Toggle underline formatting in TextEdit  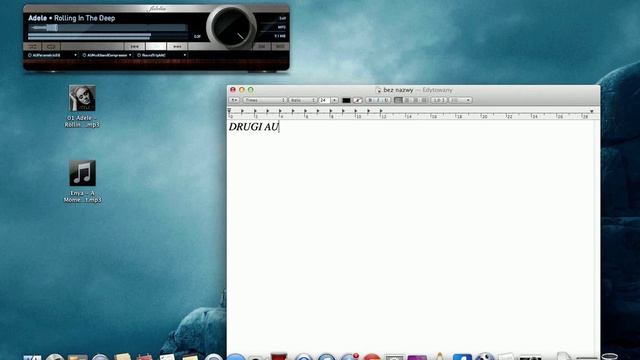(386, 100)
